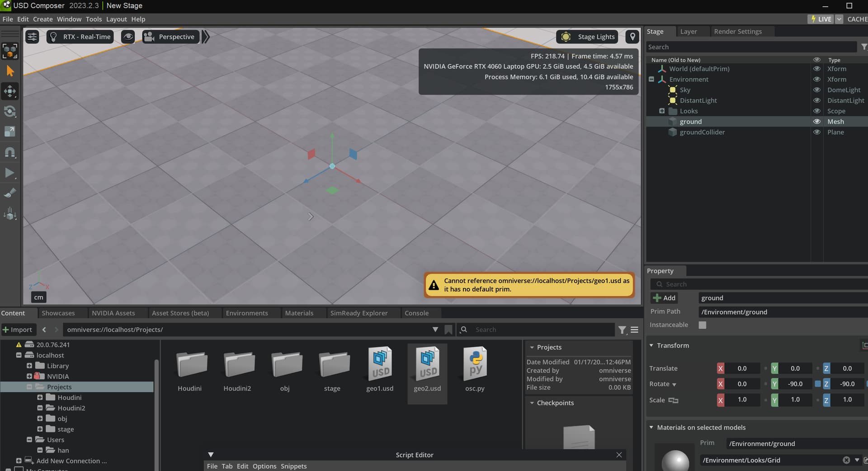Click the LIVE sync button
Viewport: 868px width, 471px height.
(821, 19)
